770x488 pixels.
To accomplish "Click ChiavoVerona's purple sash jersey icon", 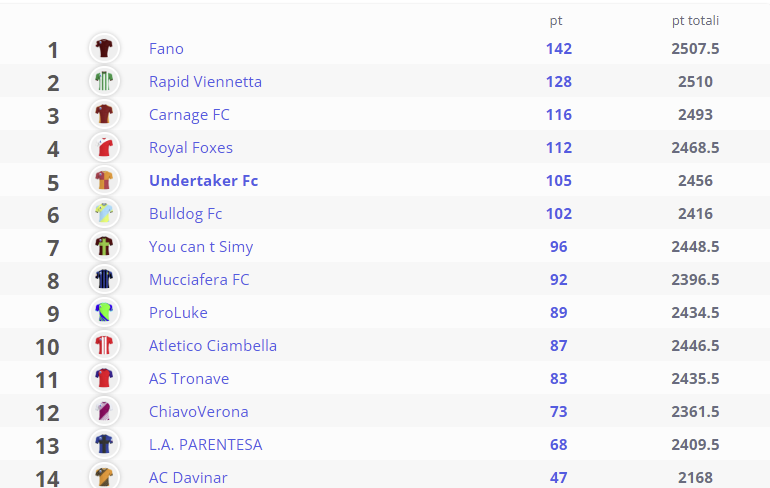I will (104, 411).
